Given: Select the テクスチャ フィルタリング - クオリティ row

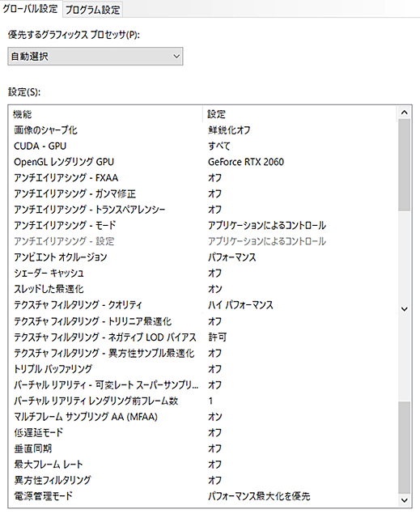Looking at the screenshot, I should [203, 305].
